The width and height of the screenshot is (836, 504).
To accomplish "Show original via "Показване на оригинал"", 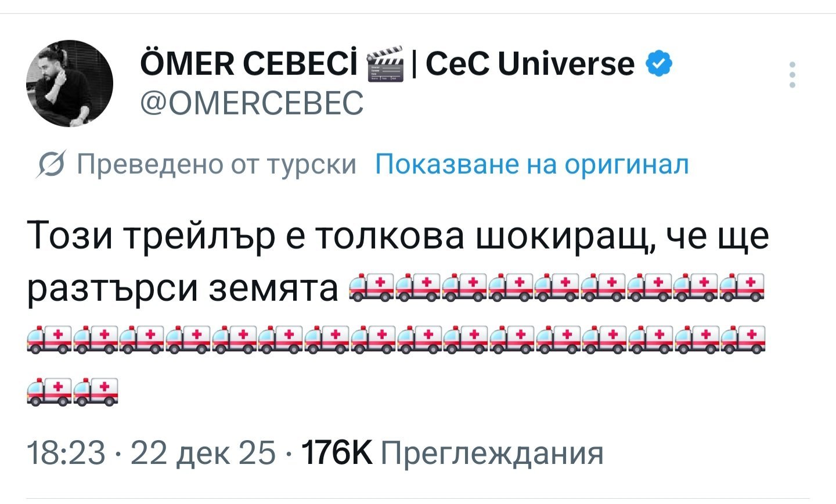I will [x=532, y=165].
